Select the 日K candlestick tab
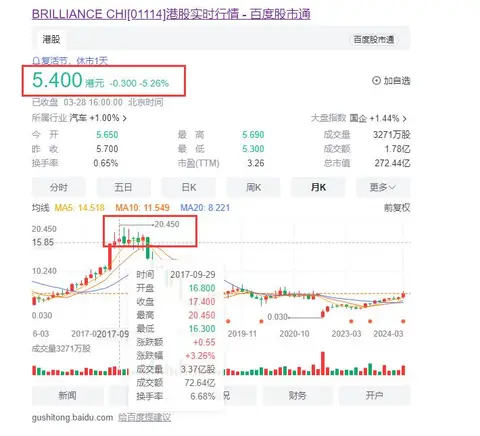The image size is (480, 436). (x=189, y=188)
